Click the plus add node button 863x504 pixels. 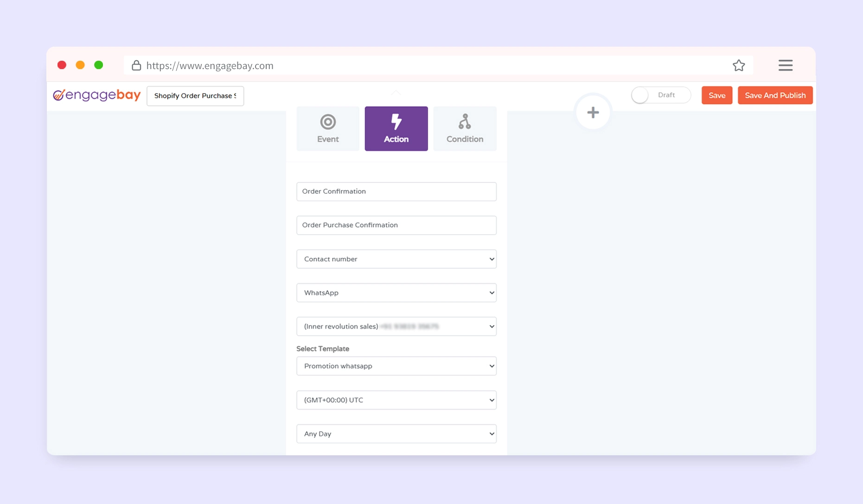click(592, 113)
